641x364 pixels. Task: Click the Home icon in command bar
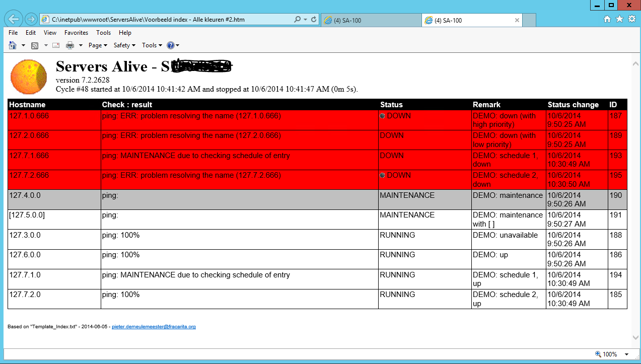13,45
